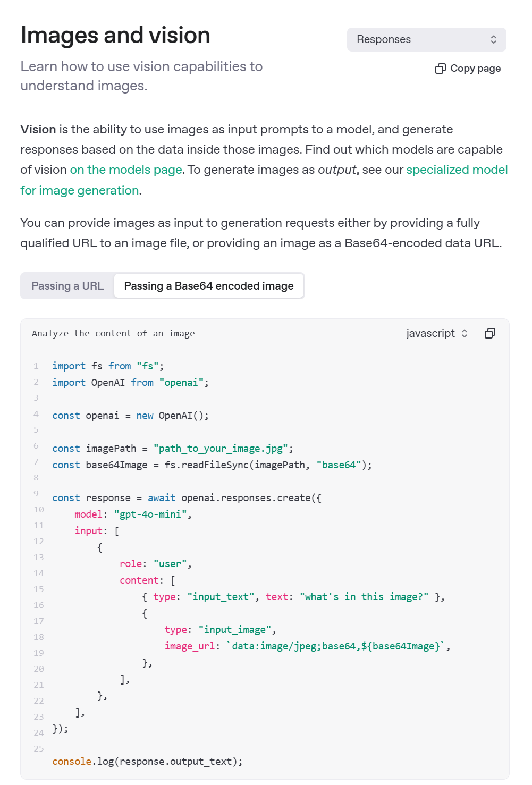Click line number 10 in code gutter
532x785 pixels.
[39, 510]
